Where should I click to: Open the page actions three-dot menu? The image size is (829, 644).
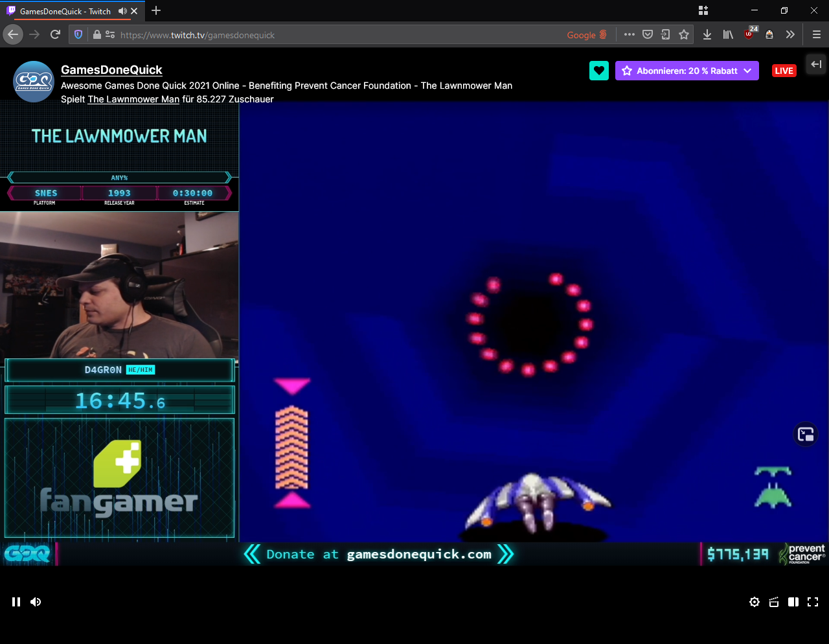(629, 35)
